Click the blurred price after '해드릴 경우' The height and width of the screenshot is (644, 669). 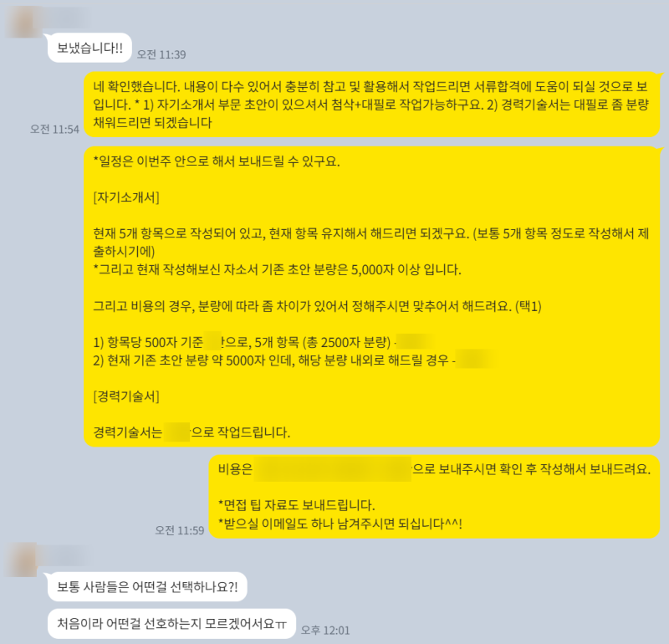[x=475, y=360]
